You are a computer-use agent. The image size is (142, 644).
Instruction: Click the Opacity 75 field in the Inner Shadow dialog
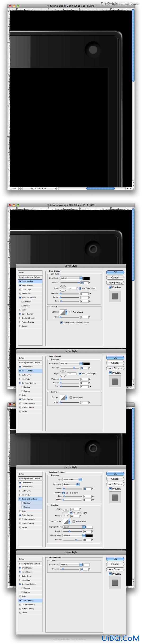(x=84, y=368)
